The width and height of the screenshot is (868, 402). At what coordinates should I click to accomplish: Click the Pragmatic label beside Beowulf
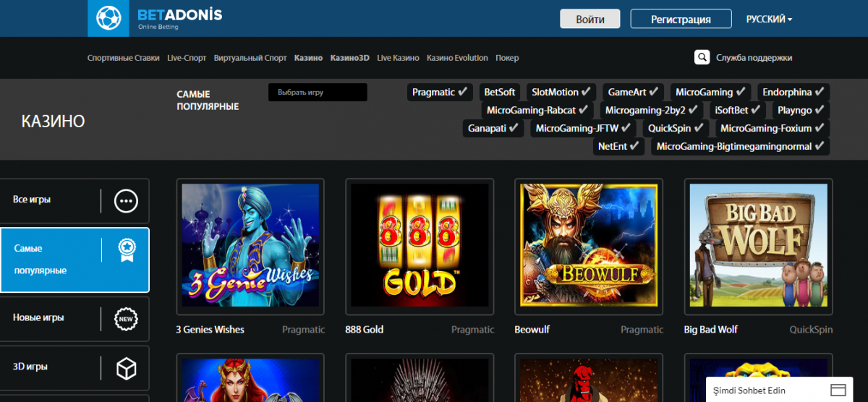pos(642,330)
